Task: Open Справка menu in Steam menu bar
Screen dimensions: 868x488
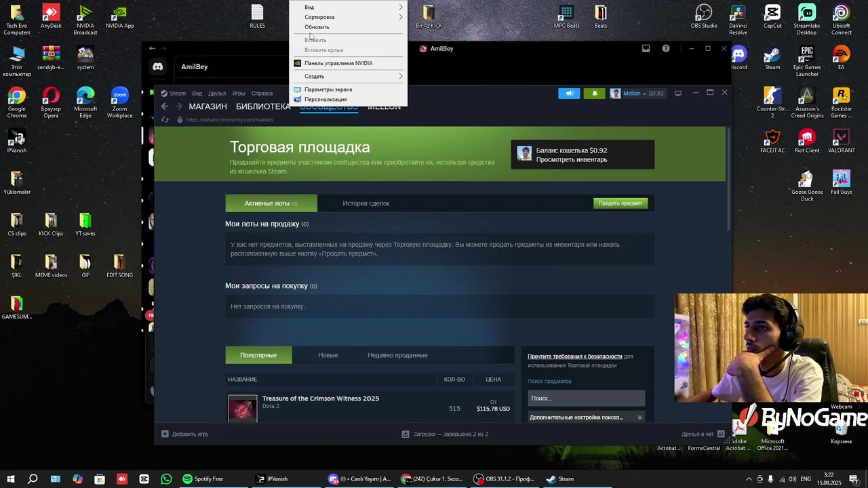Action: pyautogui.click(x=262, y=94)
